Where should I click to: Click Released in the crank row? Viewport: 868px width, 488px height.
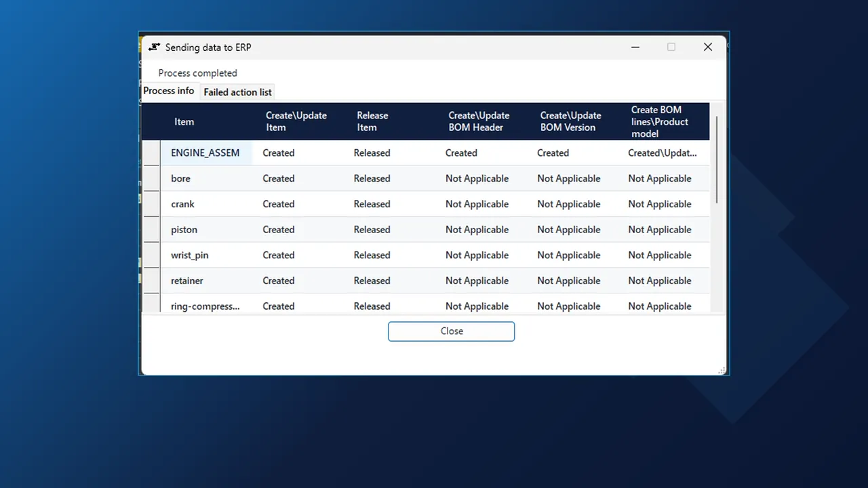(x=372, y=204)
